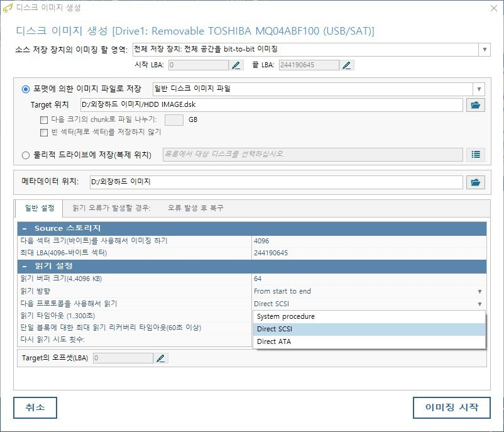Viewport: 504px width, 432px height.
Task: Open list icon to choose target physical disk
Action: pyautogui.click(x=475, y=155)
